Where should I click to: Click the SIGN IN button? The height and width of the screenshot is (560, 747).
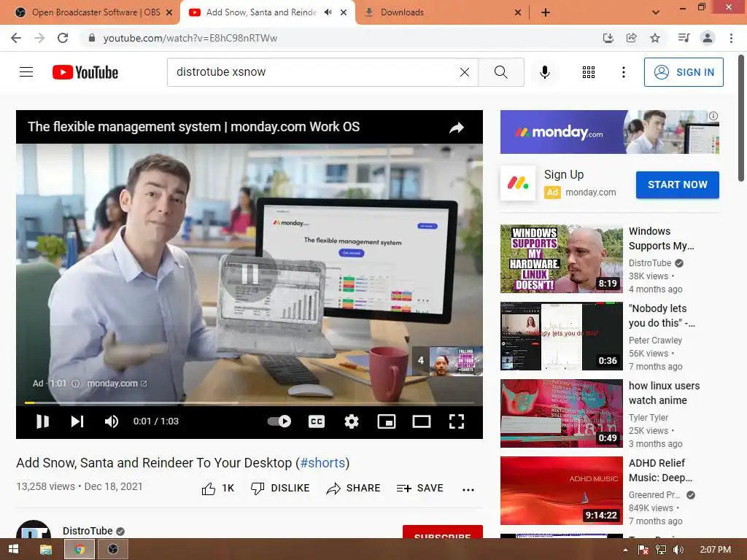click(684, 72)
